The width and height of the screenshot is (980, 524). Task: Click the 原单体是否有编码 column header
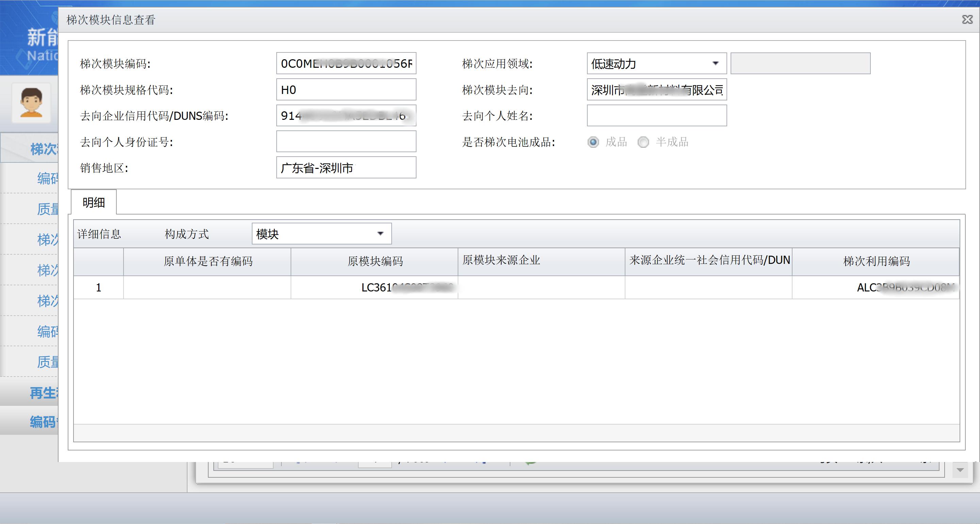[207, 261]
